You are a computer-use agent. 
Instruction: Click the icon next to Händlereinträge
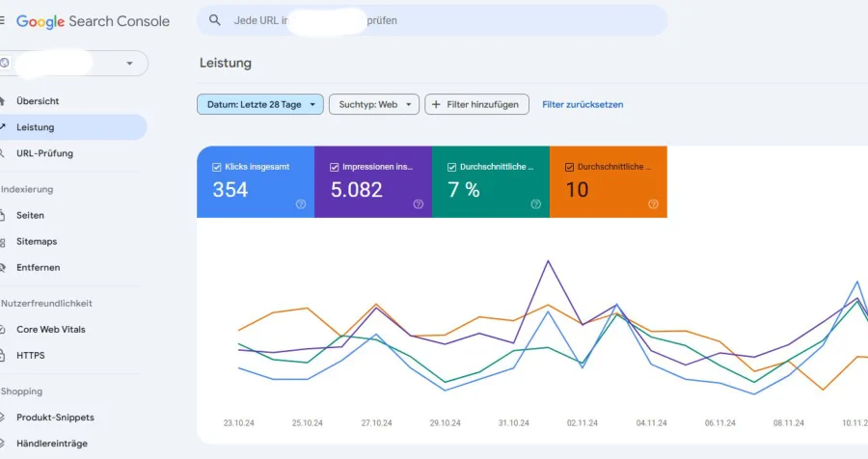pyautogui.click(x=2, y=444)
